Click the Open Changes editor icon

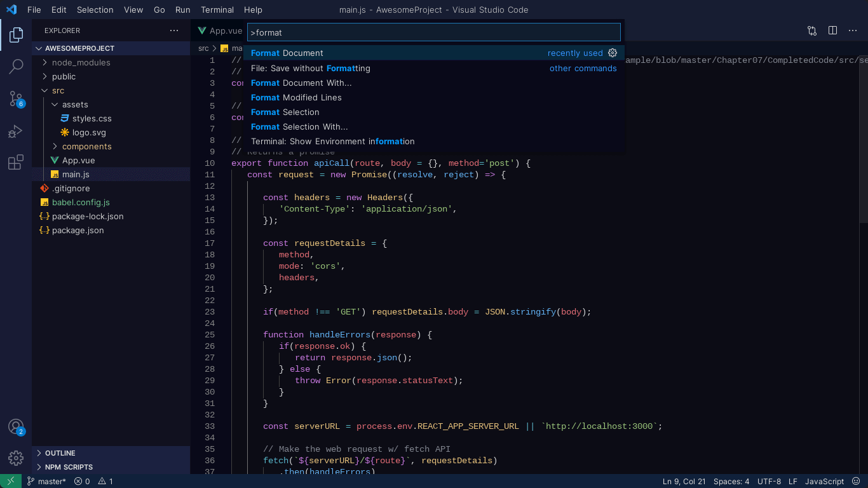coord(812,30)
